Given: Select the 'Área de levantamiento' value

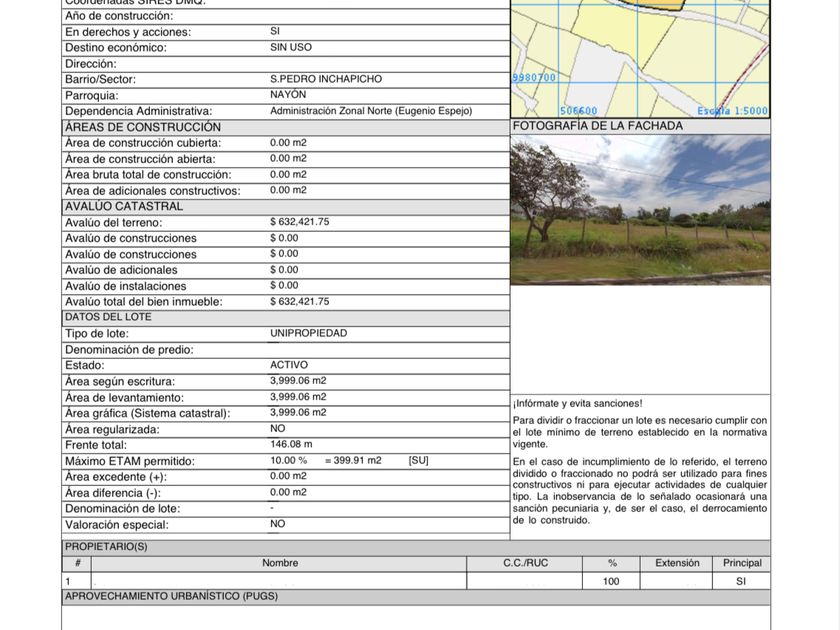Looking at the screenshot, I should (x=298, y=396).
